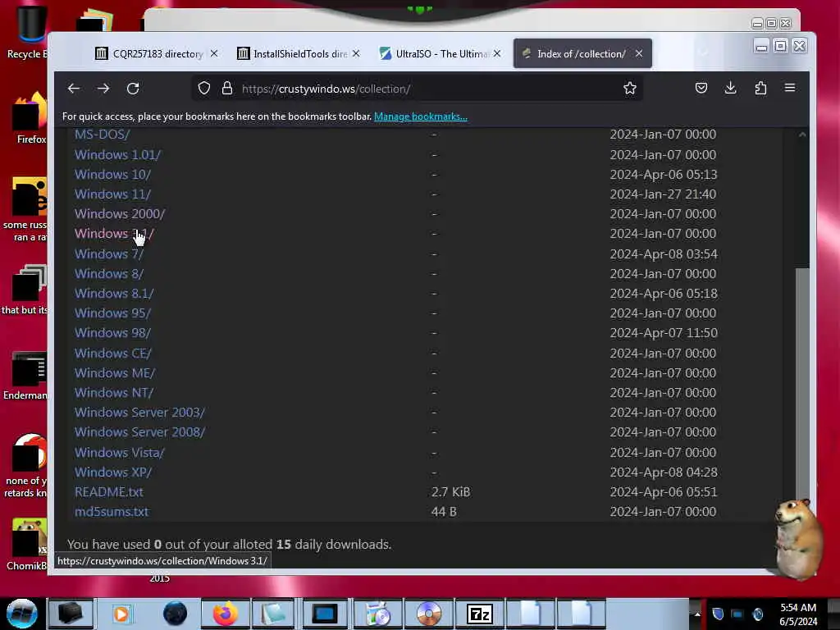Open the Windows Server 2003/ folder
This screenshot has height=630, width=840.
tap(139, 413)
